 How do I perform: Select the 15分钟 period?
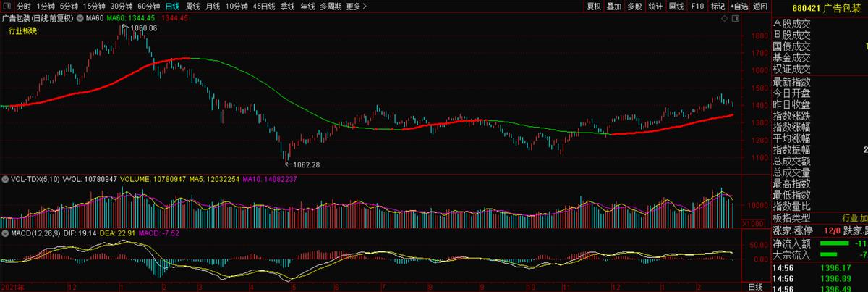[94, 6]
